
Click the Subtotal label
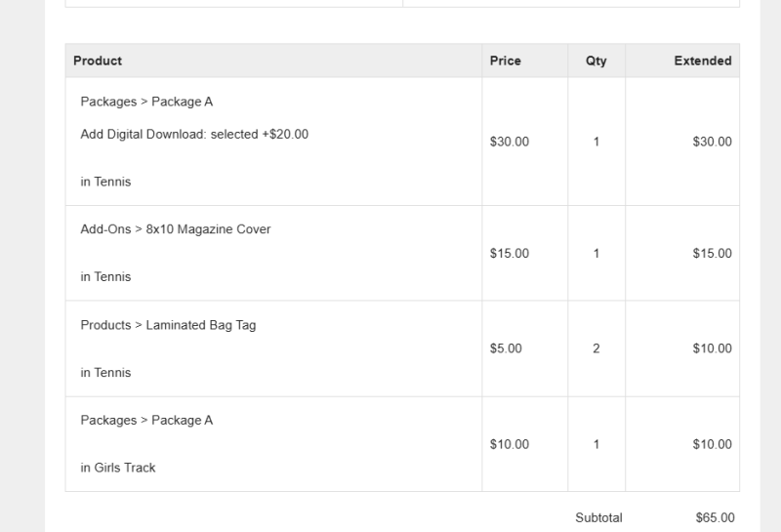point(598,518)
